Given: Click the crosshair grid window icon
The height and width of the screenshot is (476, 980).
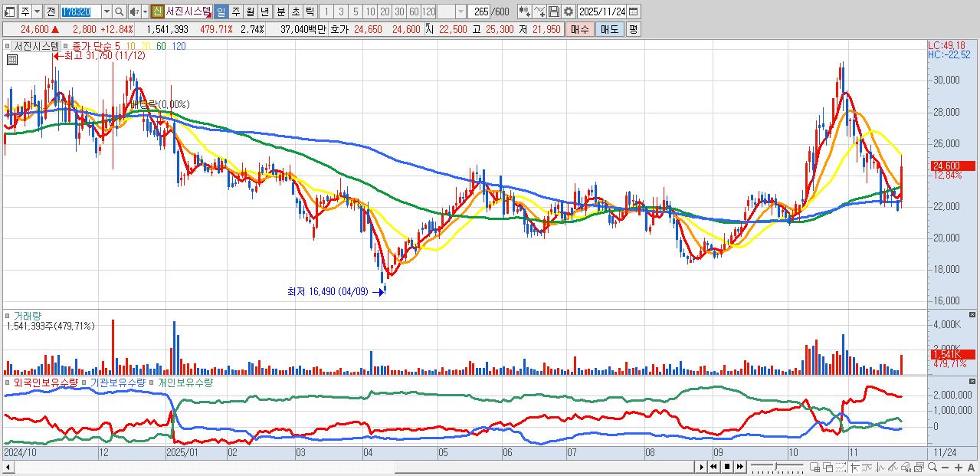Looking at the screenshot, I should (814, 467).
